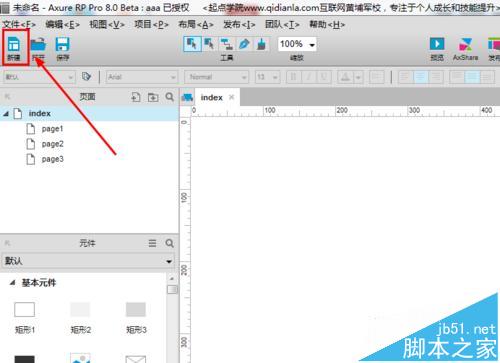Toggle italic text formatting
Screen dimensions: 500x363
pyautogui.click(x=309, y=77)
